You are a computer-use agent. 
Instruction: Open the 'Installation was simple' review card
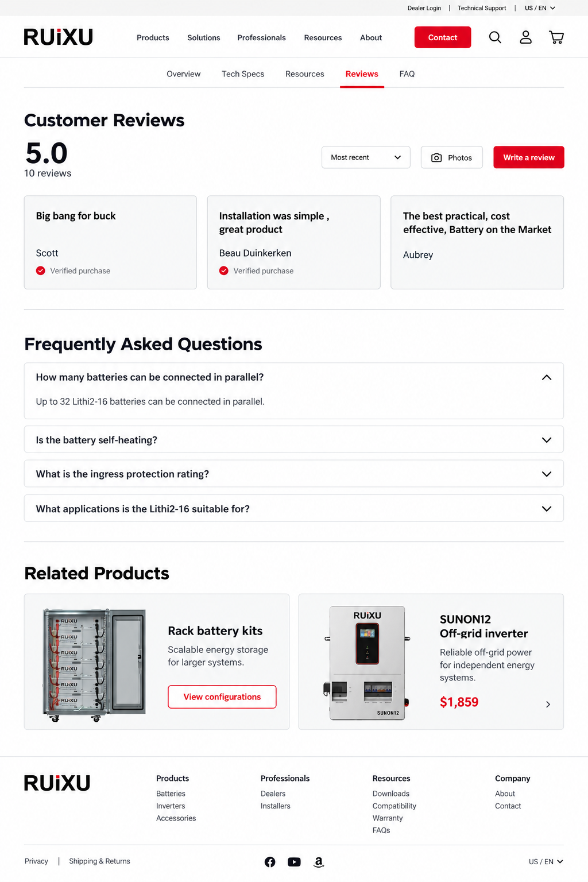pos(293,242)
